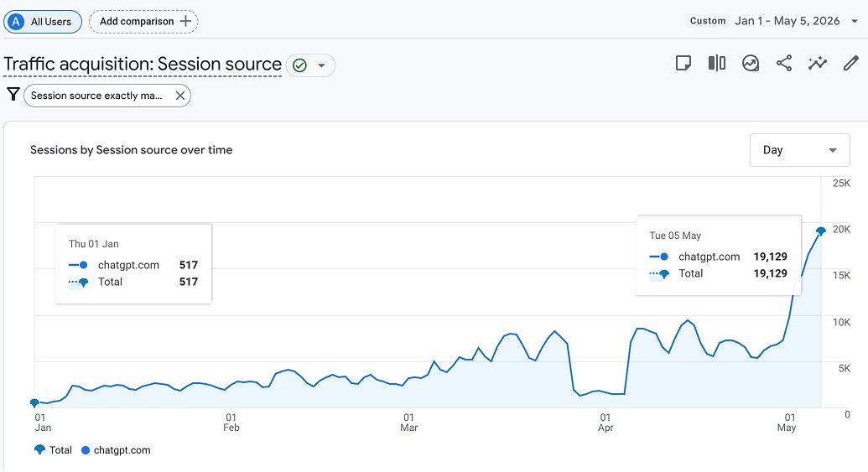
Task: Click the date range dropdown arrow
Action: click(854, 21)
